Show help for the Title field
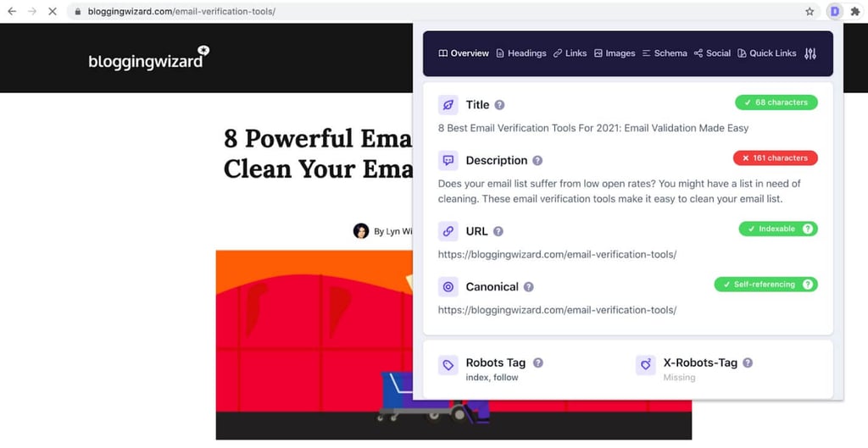This screenshot has height=448, width=868. tap(499, 105)
